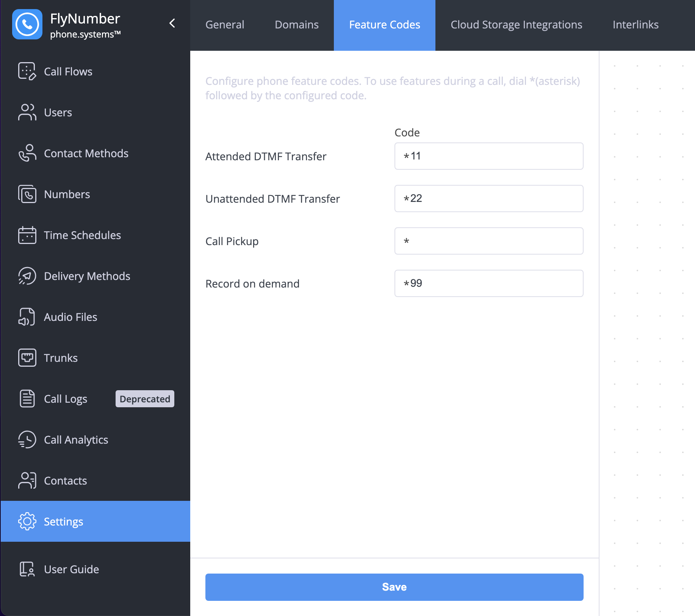Click the Call Pickup label

click(x=232, y=241)
